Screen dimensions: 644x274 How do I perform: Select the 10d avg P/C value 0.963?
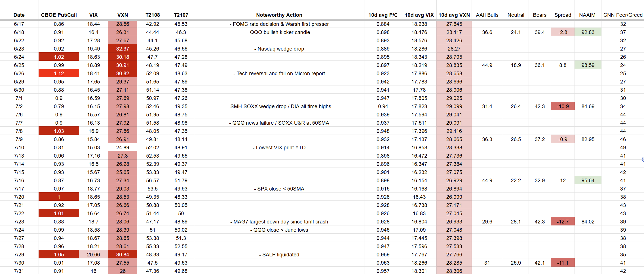point(383,263)
